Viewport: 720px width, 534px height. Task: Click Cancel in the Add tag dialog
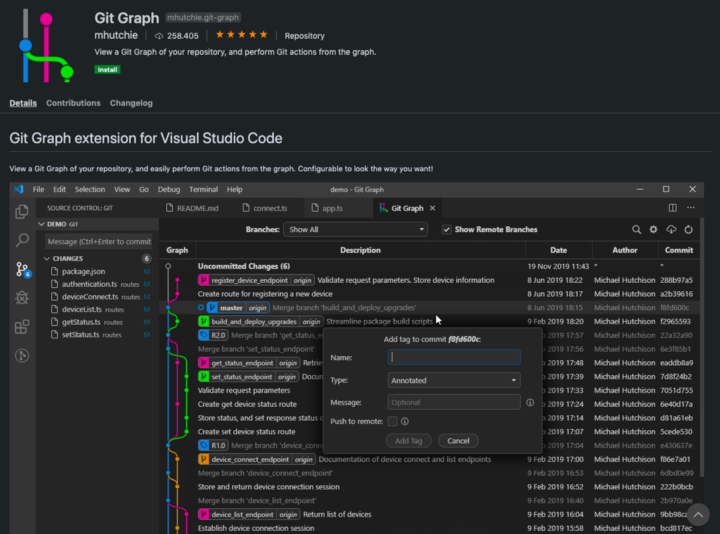458,441
